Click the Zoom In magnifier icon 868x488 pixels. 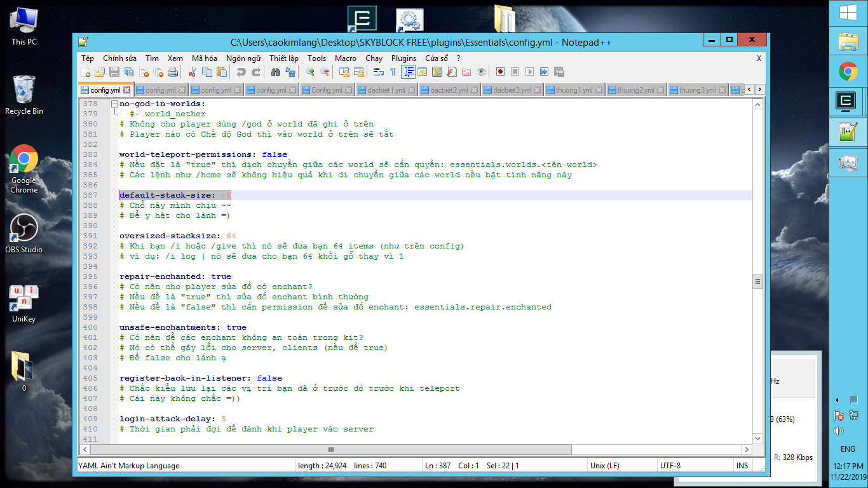pos(310,72)
